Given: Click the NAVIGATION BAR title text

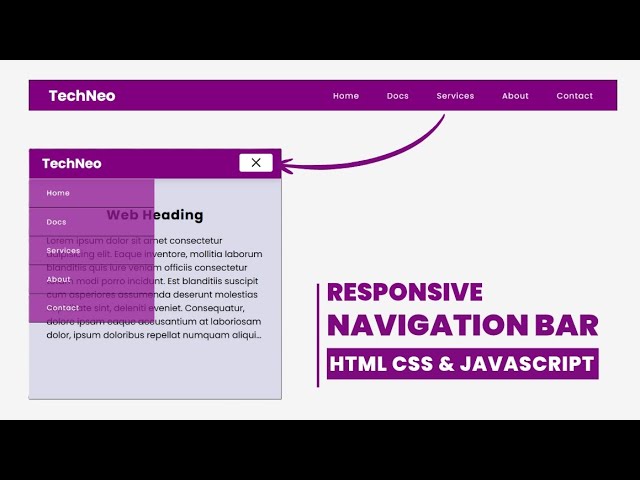Looking at the screenshot, I should tap(463, 325).
